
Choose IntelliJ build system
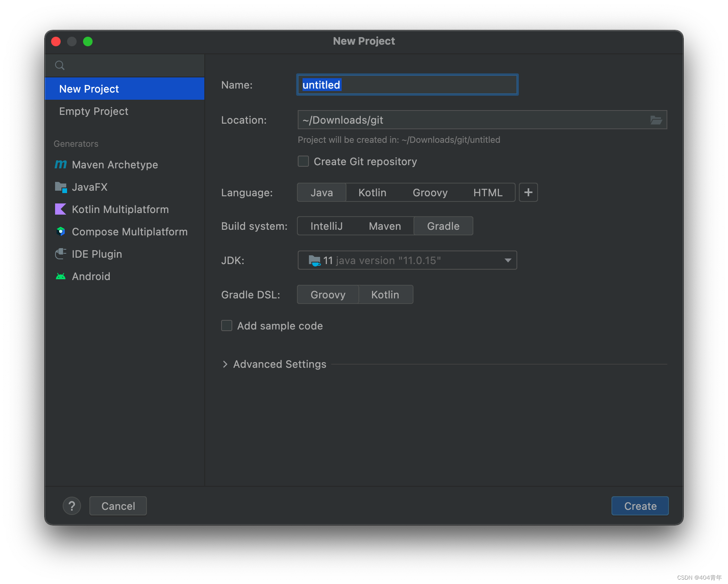click(x=326, y=226)
